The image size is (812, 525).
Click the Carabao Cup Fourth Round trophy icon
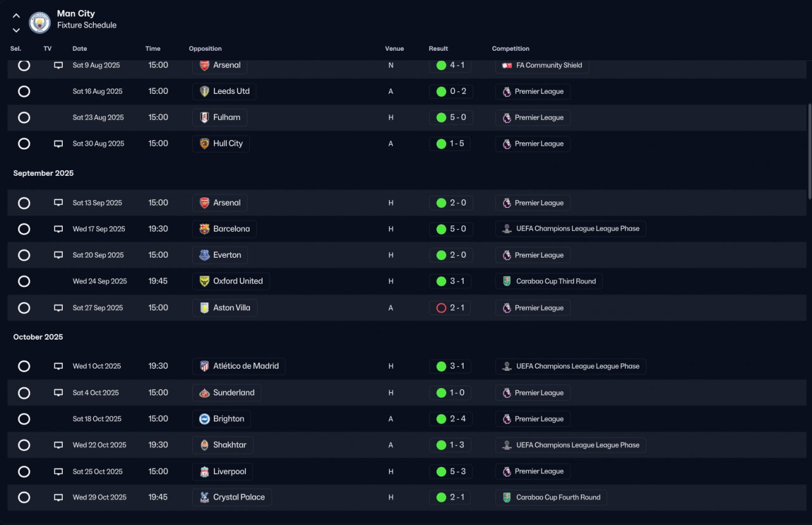(507, 498)
